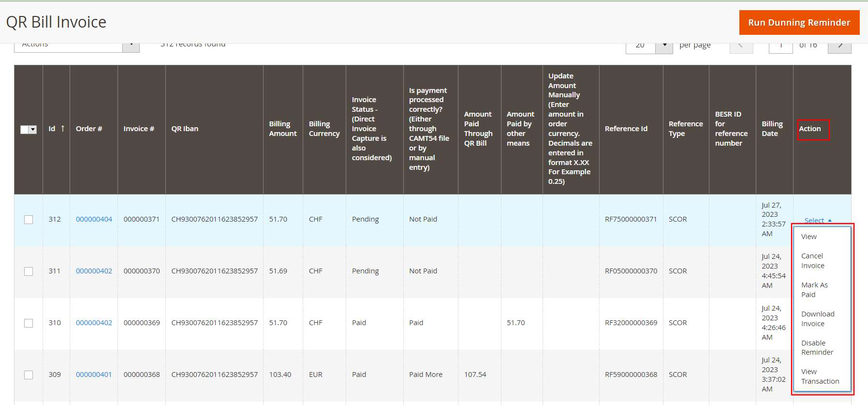Click Download Invoice in the menu
The width and height of the screenshot is (868, 405).
click(x=817, y=319)
